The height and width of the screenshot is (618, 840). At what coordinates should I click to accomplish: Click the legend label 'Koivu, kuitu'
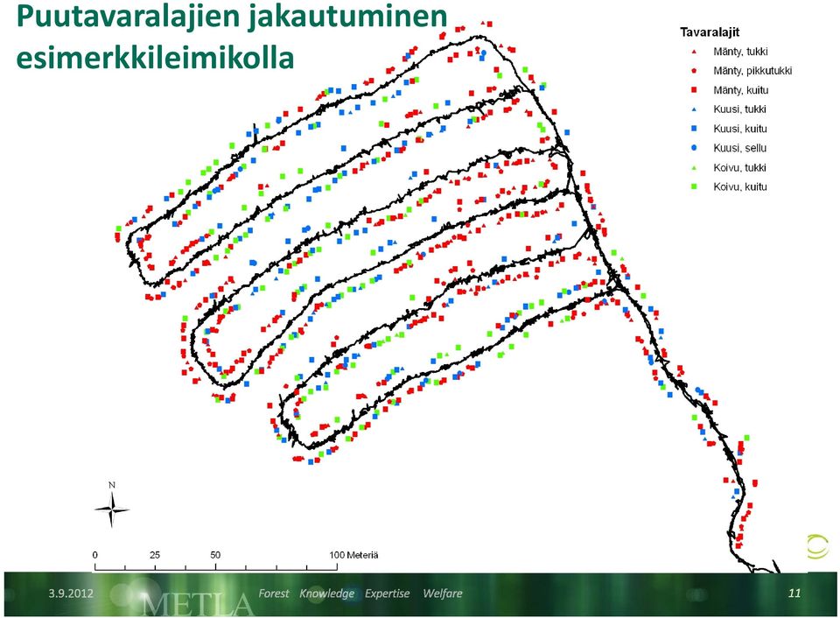click(x=740, y=186)
